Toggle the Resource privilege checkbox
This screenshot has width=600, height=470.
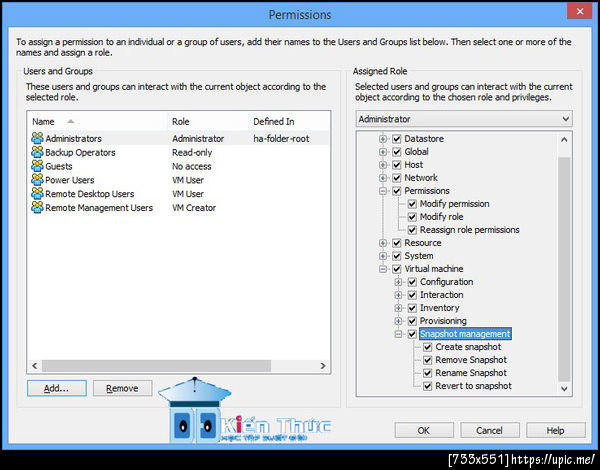(x=397, y=243)
